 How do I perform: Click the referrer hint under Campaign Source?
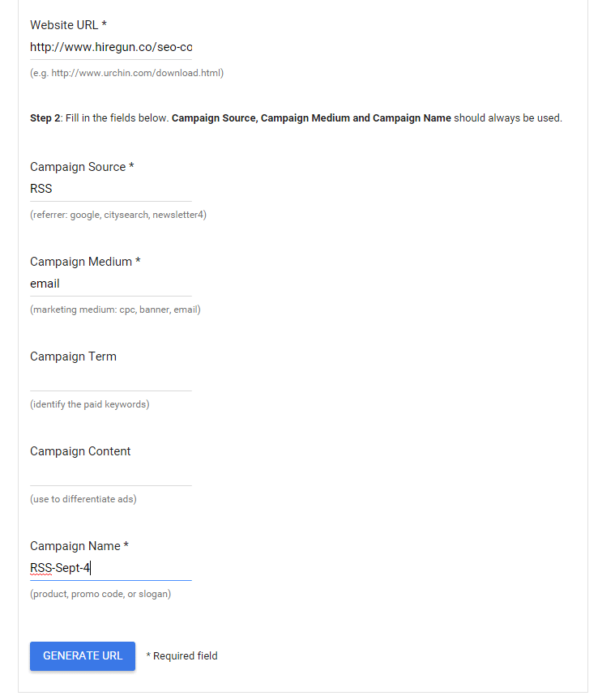(x=118, y=215)
